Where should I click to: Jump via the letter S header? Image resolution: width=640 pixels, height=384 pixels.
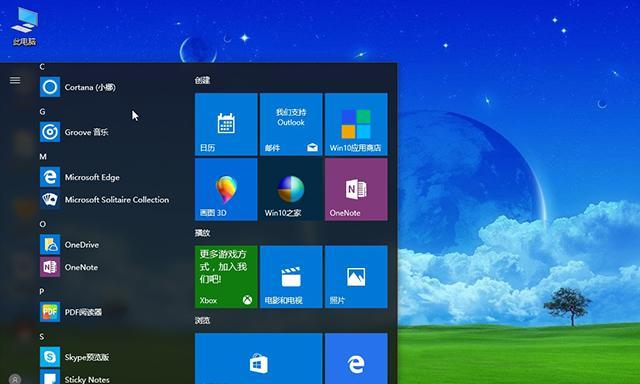click(42, 337)
